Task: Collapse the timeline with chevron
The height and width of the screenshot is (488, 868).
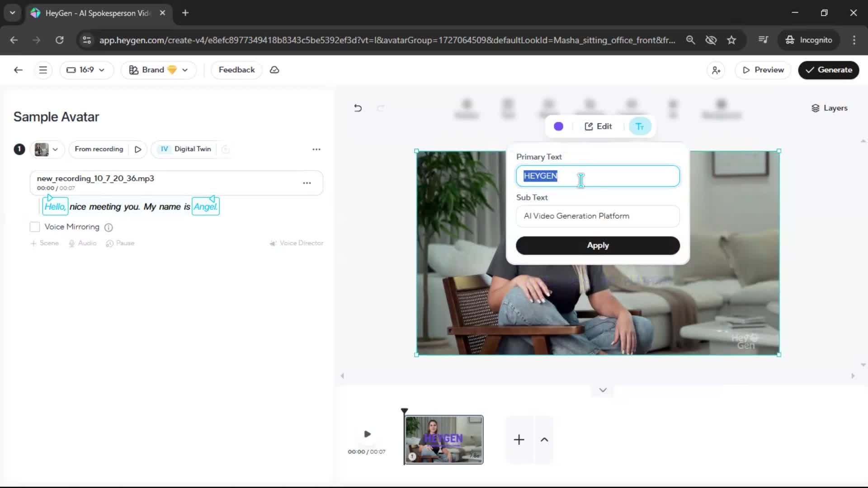Action: (x=603, y=390)
